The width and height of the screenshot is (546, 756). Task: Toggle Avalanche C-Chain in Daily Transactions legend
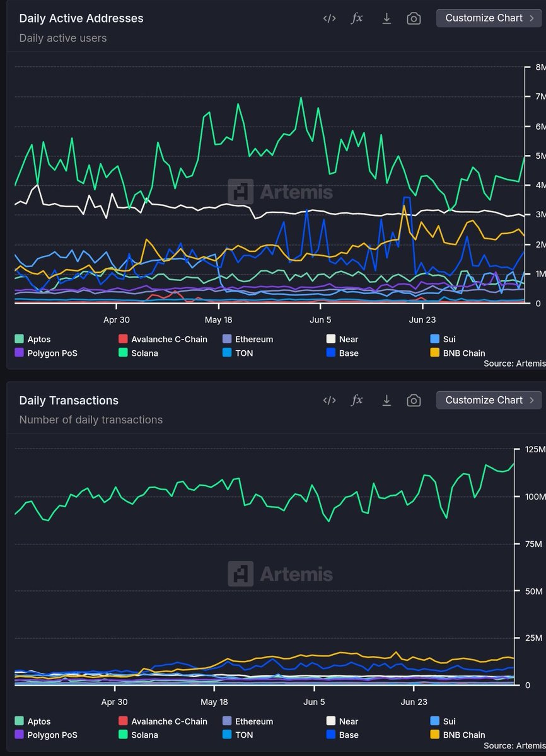pos(163,721)
